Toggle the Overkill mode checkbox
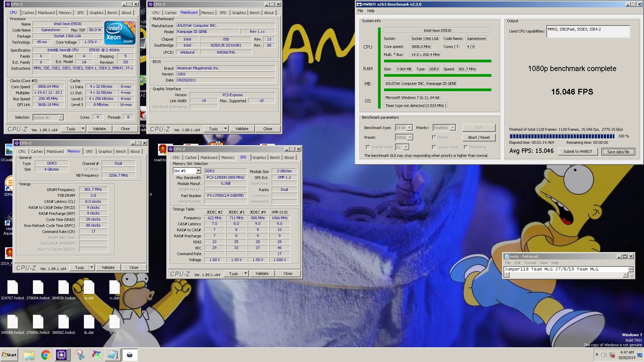Viewport: 644px width, 362px height. point(368,147)
